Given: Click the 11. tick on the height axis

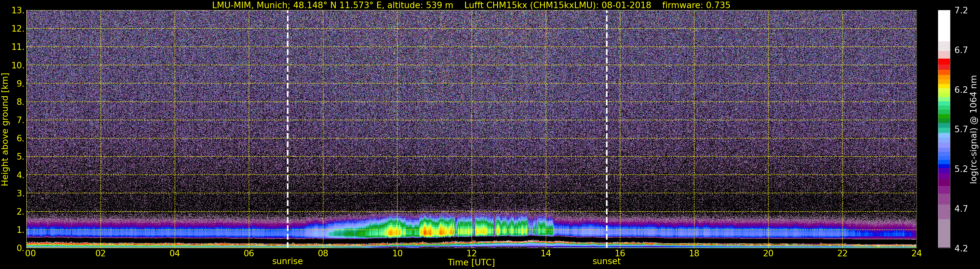Looking at the screenshot, I should [18, 47].
